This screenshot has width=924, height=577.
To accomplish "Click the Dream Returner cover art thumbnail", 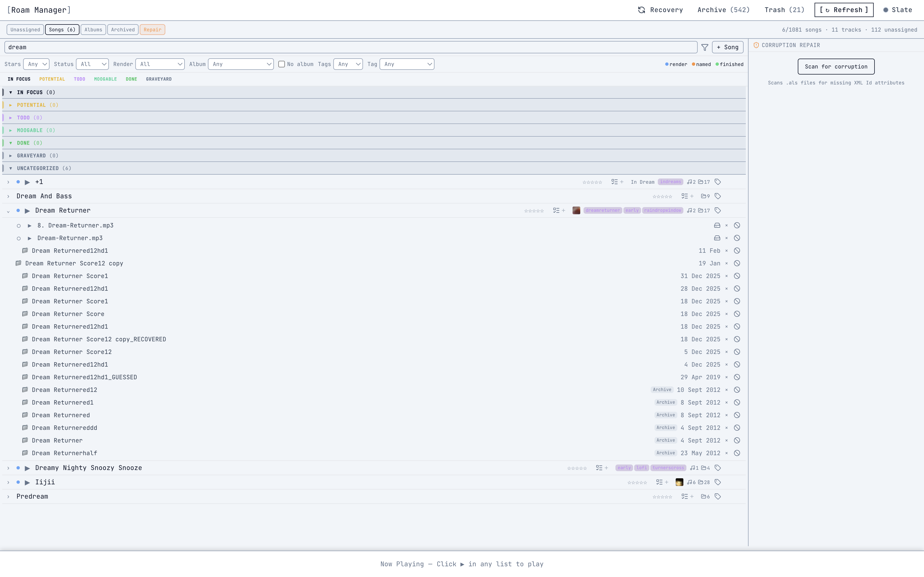I will (576, 211).
